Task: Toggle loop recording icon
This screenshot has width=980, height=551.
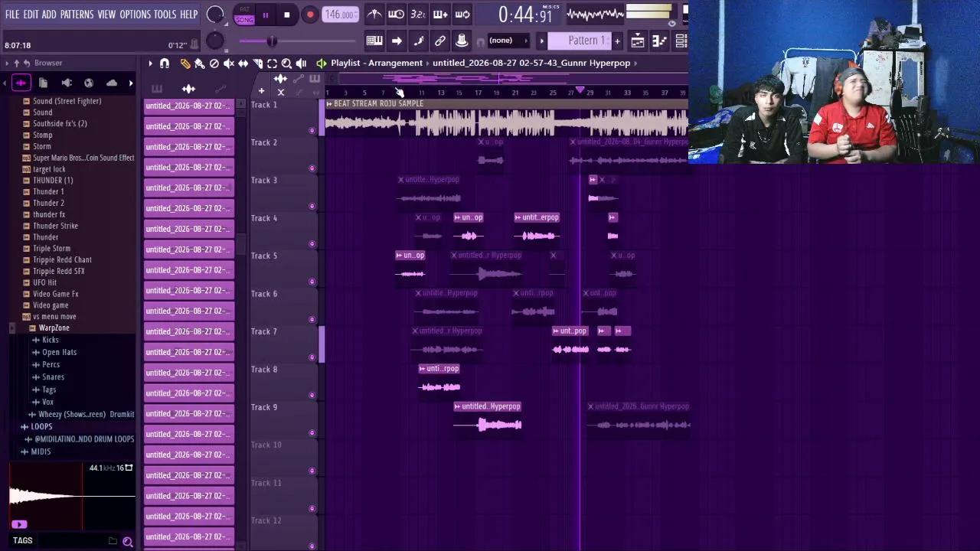Action: [462, 15]
